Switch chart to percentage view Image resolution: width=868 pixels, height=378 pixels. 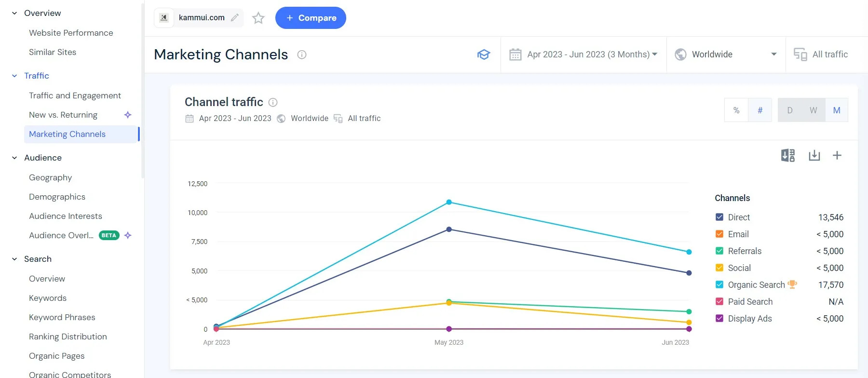(x=736, y=110)
